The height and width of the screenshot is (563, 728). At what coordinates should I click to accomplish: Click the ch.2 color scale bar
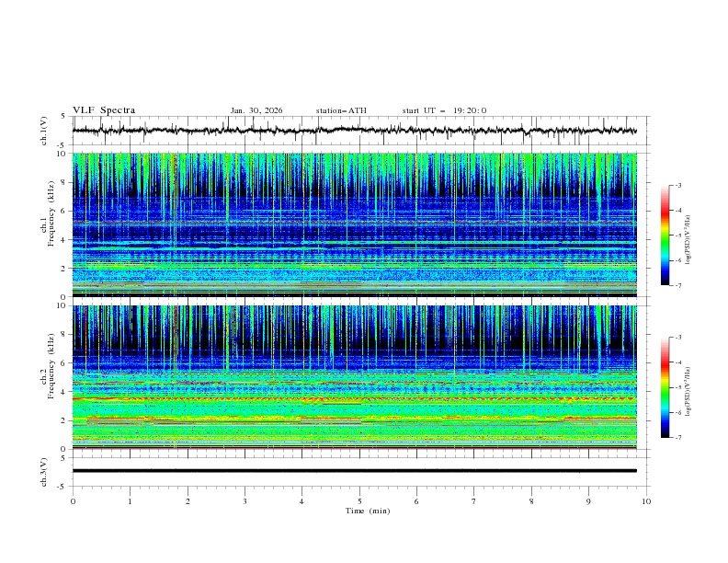pos(665,387)
